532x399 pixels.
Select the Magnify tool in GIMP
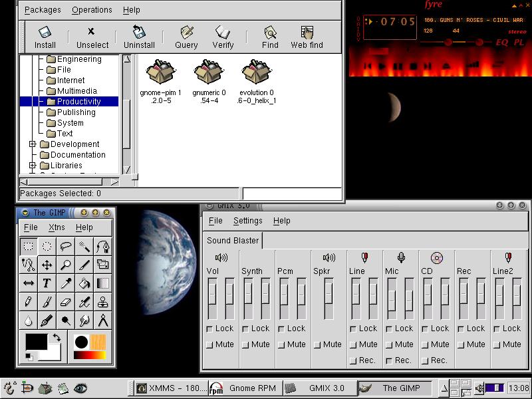pos(66,265)
